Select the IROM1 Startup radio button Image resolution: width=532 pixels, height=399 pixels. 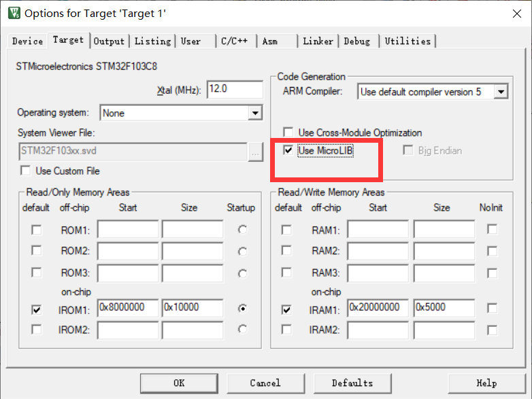click(242, 309)
